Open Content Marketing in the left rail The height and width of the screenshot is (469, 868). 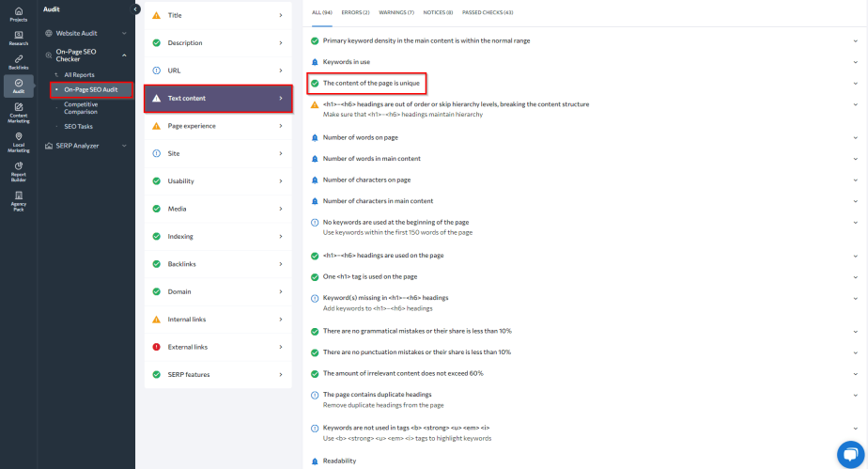point(18,113)
